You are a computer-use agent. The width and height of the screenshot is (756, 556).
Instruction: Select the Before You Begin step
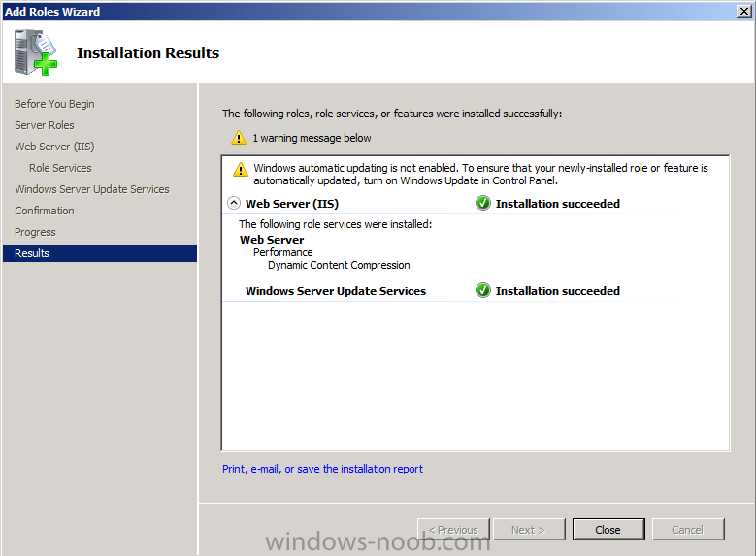(54, 104)
